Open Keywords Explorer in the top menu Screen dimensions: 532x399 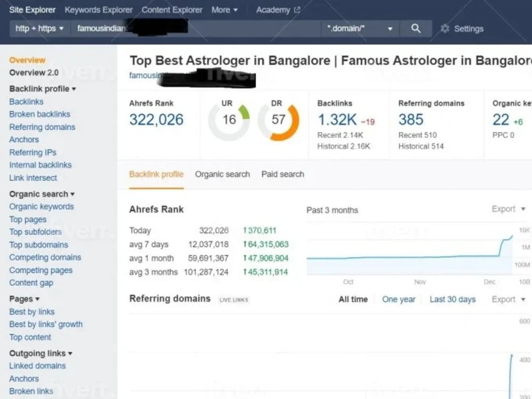[99, 10]
